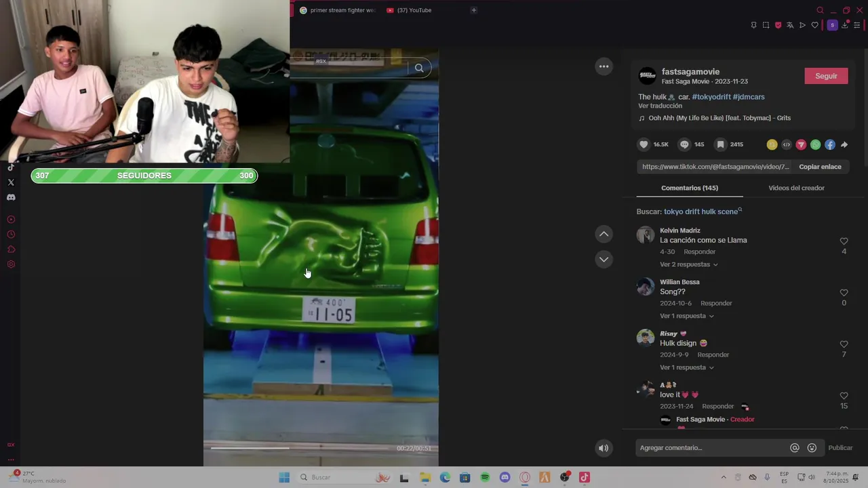This screenshot has height=488, width=868.
Task: Select the Videos del creador tab
Action: (x=796, y=188)
